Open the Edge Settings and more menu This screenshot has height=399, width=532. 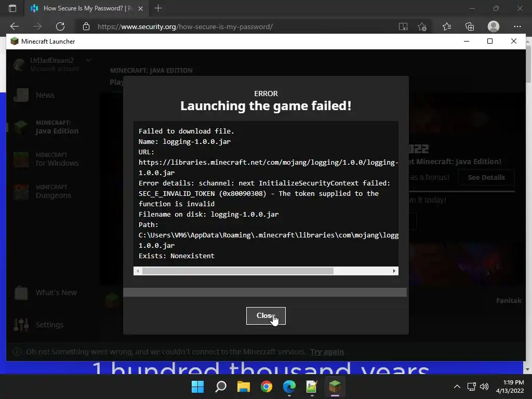pyautogui.click(x=517, y=26)
